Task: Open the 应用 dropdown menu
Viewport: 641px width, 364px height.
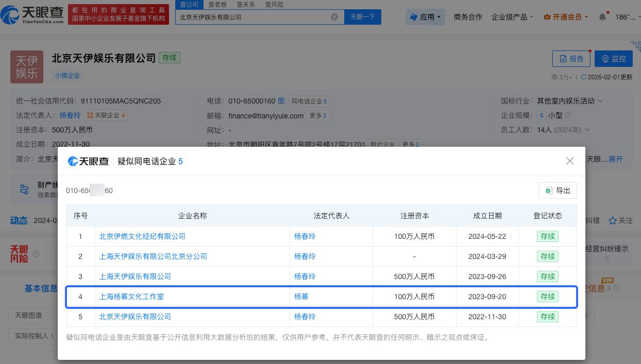Action: point(425,16)
